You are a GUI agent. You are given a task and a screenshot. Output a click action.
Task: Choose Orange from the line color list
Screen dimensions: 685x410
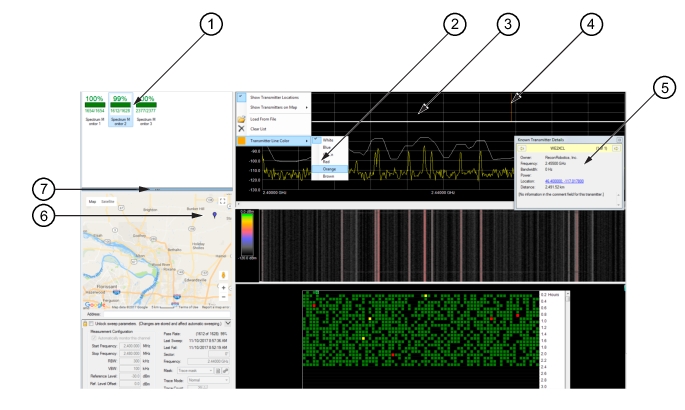(330, 169)
